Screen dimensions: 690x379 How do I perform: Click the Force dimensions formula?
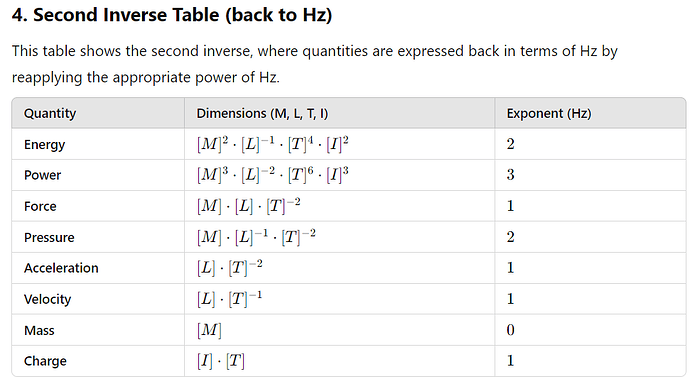(249, 206)
